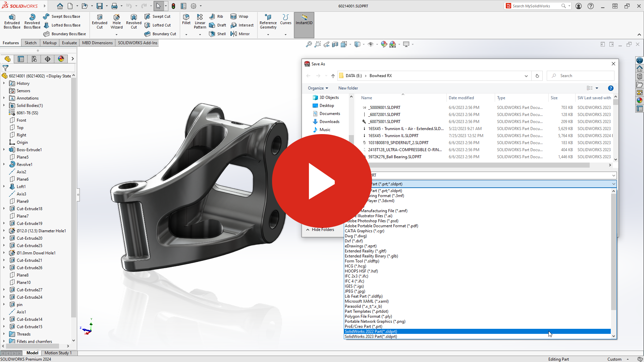Open the ConfigurationManager tab icon
644x362 pixels.
click(34, 59)
